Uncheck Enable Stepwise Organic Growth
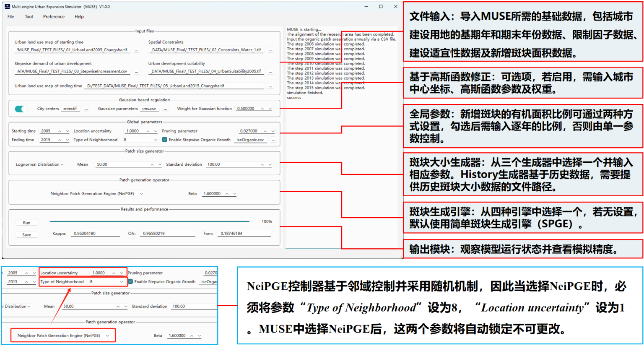Viewport: 644px width, 346px height. 164,140
